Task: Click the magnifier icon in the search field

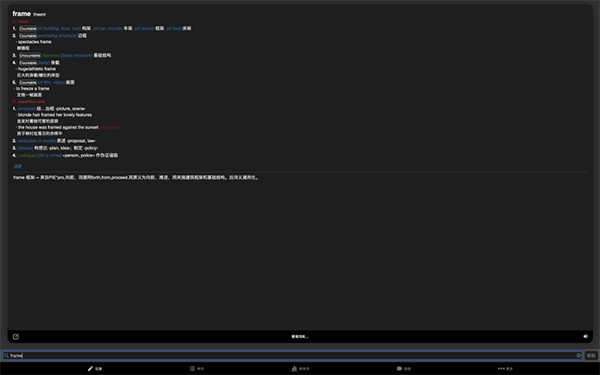Action: (x=6, y=355)
